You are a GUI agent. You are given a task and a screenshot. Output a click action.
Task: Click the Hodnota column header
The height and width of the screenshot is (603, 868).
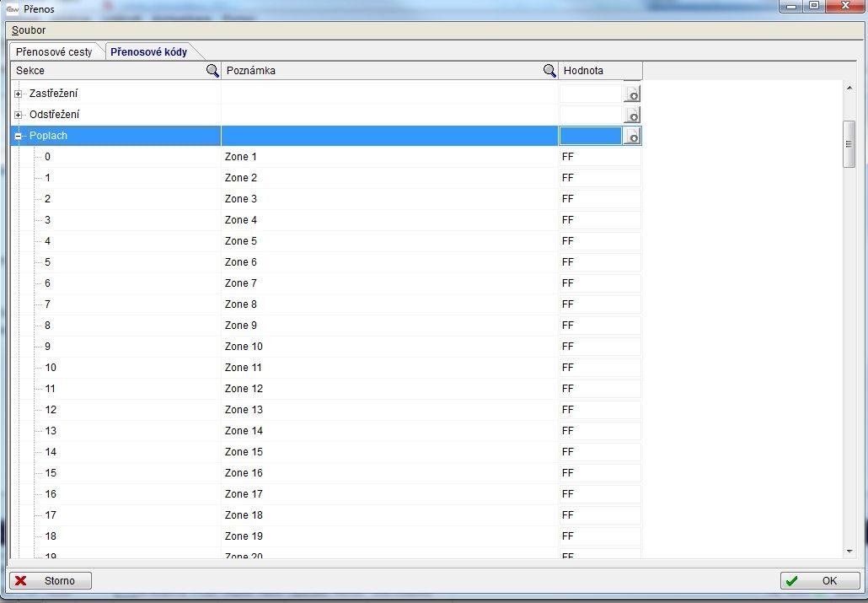coord(599,71)
